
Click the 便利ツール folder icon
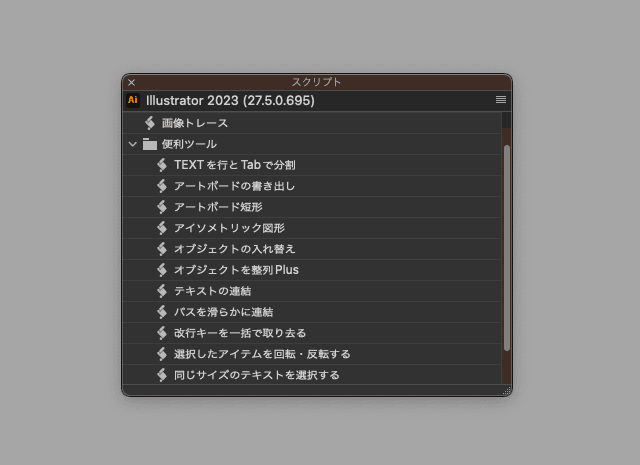point(150,144)
